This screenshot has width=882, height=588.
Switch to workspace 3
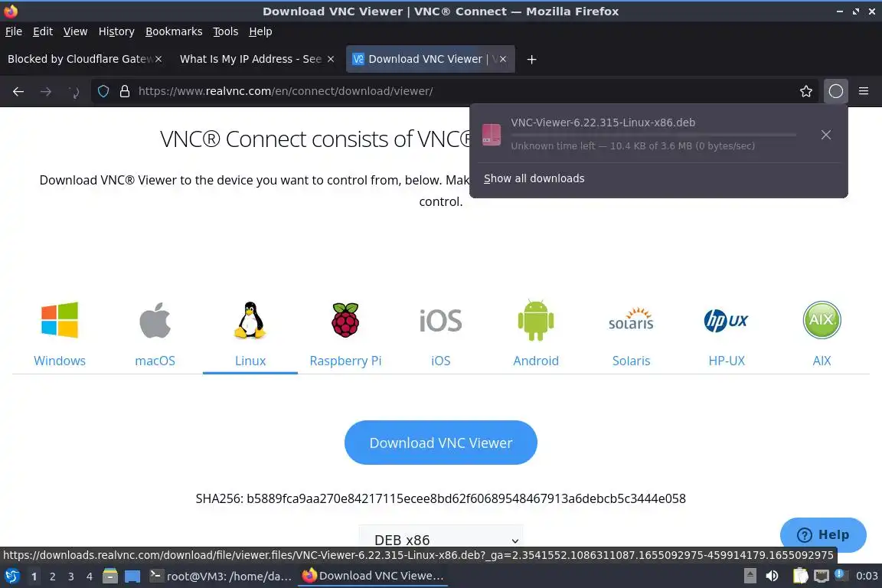(71, 577)
